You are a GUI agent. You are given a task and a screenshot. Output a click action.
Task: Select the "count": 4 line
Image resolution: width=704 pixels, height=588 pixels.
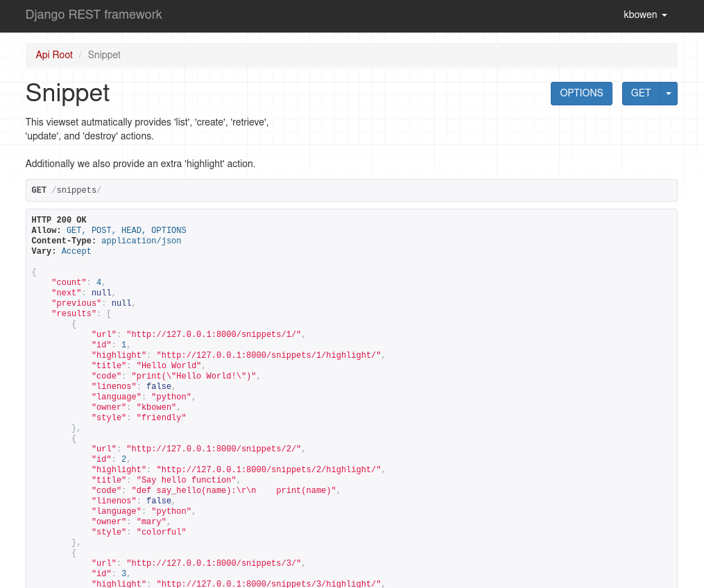pyautogui.click(x=78, y=282)
